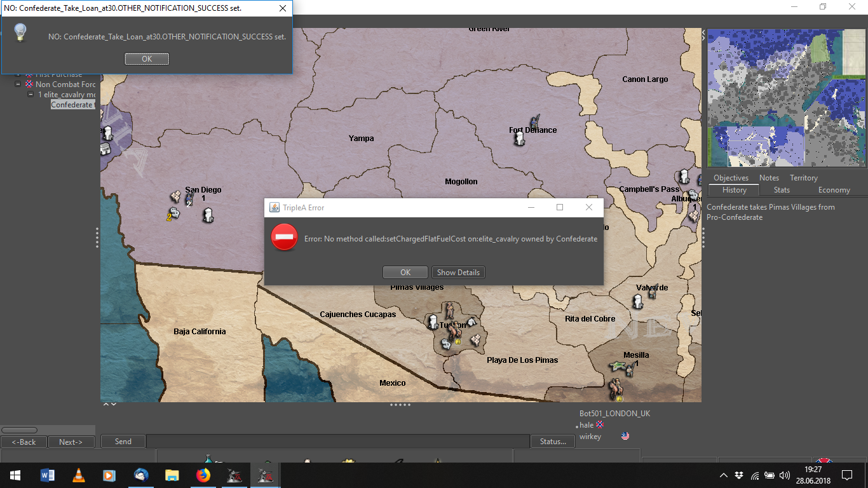Screen dimensions: 868x488
Task: Select the blue infantry unit in San Diego
Action: click(x=189, y=200)
